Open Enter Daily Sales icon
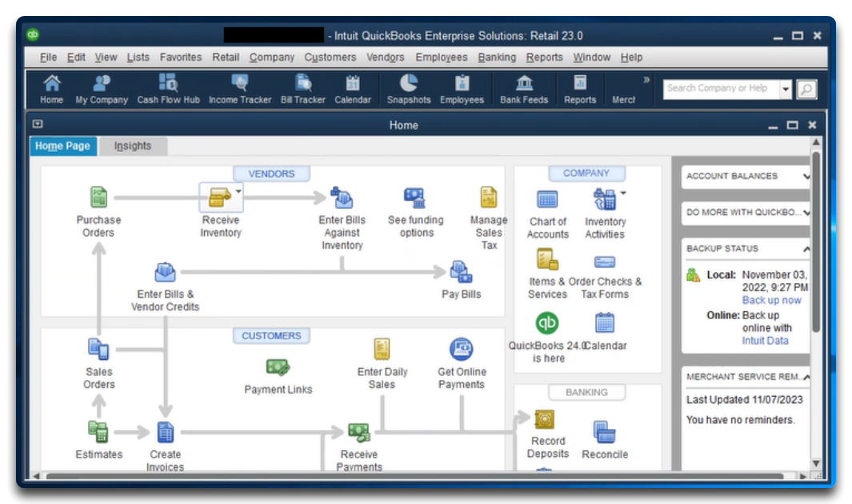Screen dimensions: 852x504 (x=382, y=350)
